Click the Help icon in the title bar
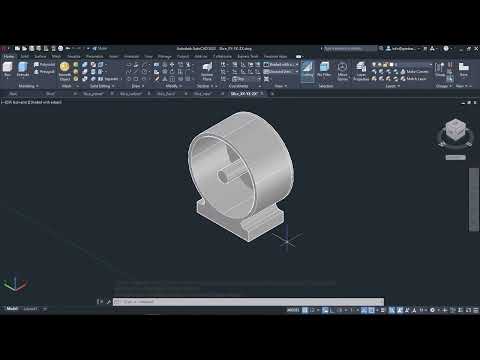This screenshot has width=480, height=360. [446, 49]
